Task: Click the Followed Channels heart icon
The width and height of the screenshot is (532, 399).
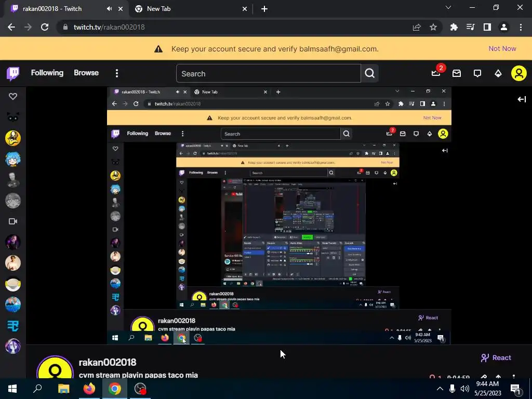Action: pos(13,96)
